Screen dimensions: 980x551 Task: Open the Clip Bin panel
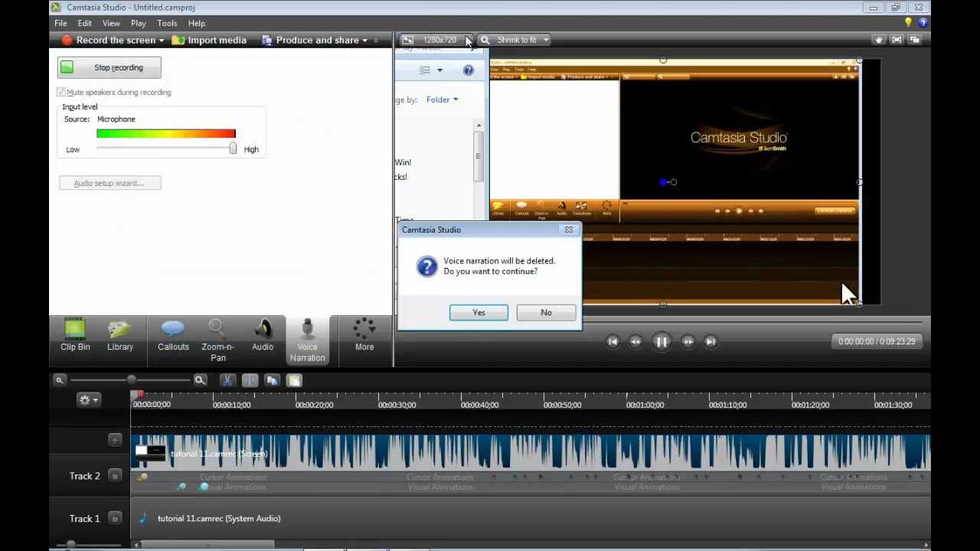click(75, 335)
